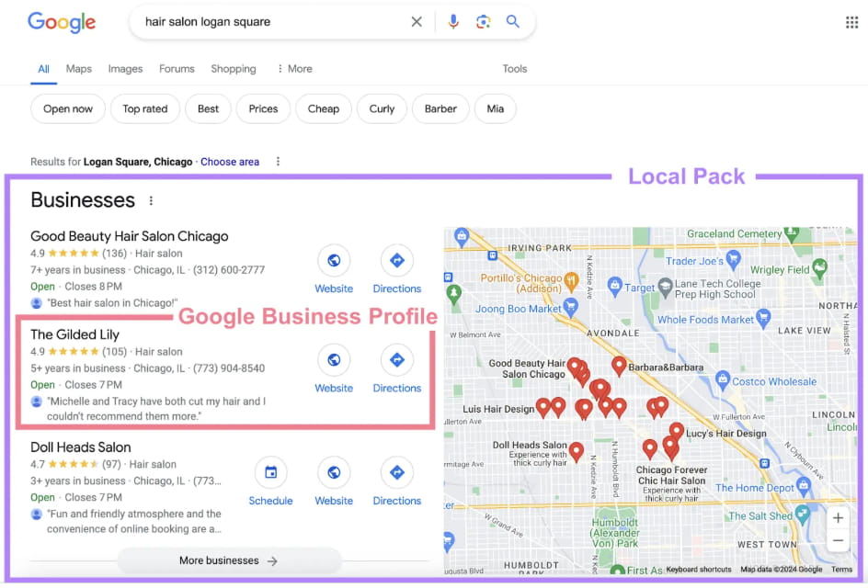The width and height of the screenshot is (868, 588).
Task: Apply the Barber filter chip
Action: [x=440, y=109]
